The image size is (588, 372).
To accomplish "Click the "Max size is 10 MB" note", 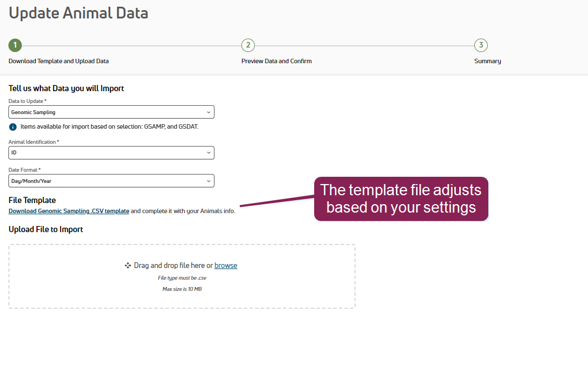I will click(x=182, y=289).
